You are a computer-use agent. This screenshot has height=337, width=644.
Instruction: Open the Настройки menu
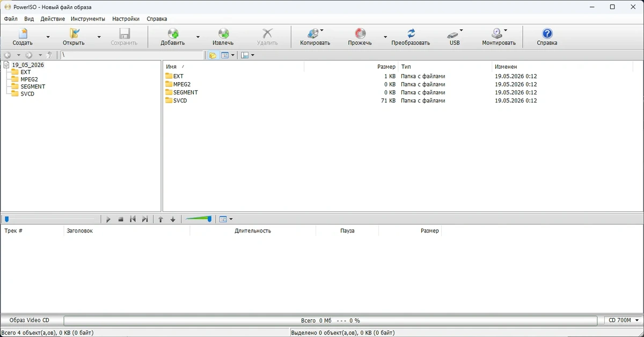click(126, 19)
